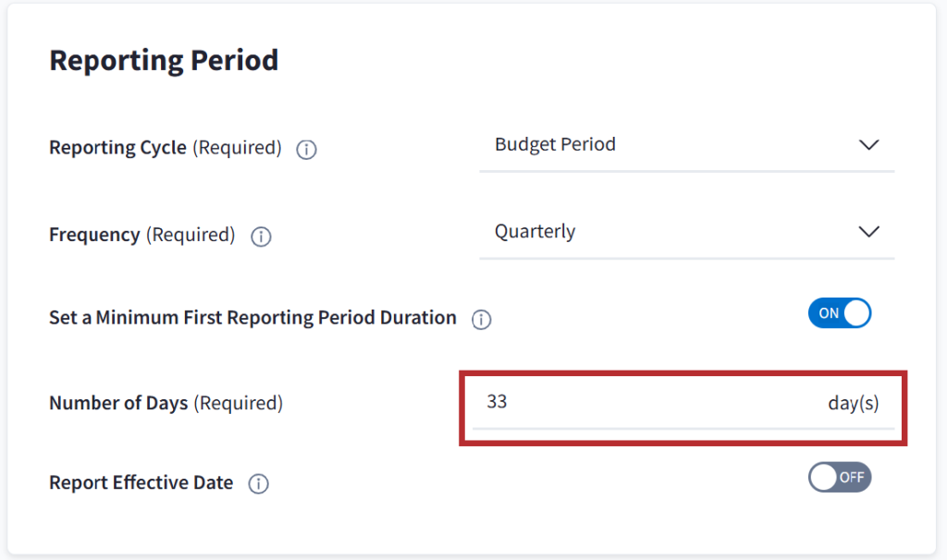Click the Set a Minimum First Reporting label
Viewport: 947px width, 560px height.
(x=252, y=318)
